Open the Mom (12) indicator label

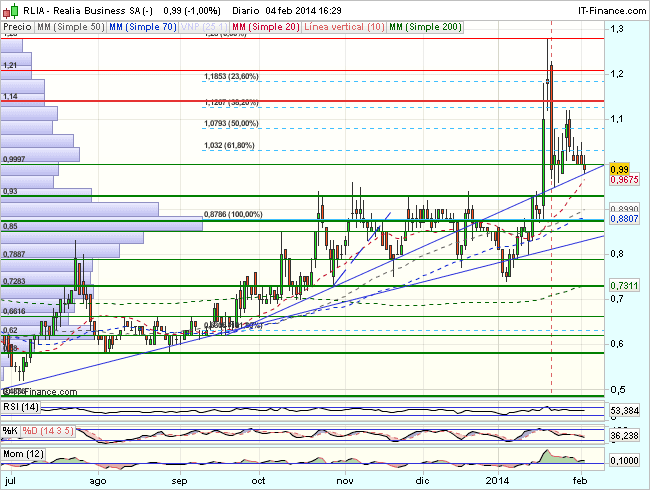pyautogui.click(x=23, y=454)
